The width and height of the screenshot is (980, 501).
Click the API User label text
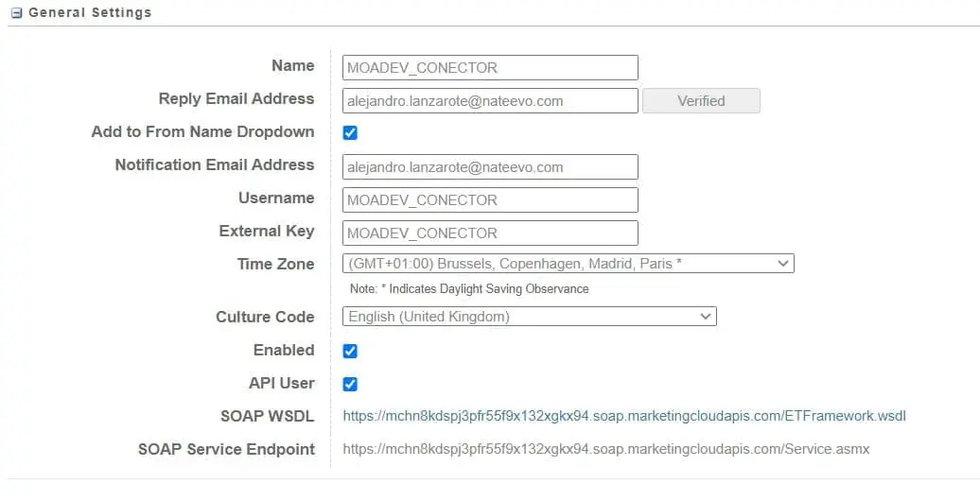pyautogui.click(x=281, y=384)
